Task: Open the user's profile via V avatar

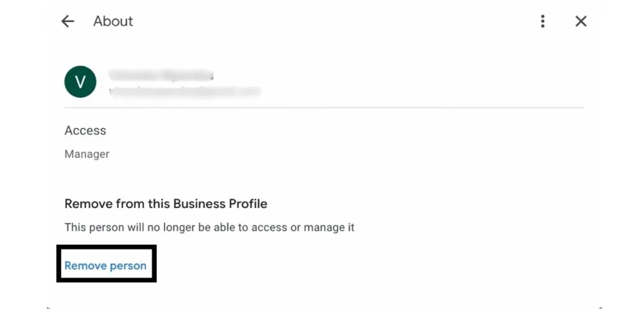Action: (80, 82)
